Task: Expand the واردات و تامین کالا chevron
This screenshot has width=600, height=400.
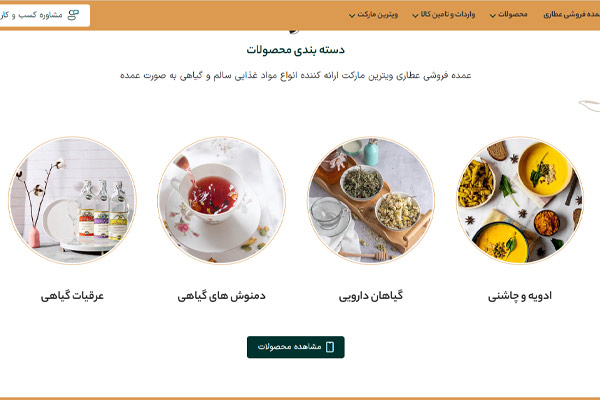Action: (415, 15)
